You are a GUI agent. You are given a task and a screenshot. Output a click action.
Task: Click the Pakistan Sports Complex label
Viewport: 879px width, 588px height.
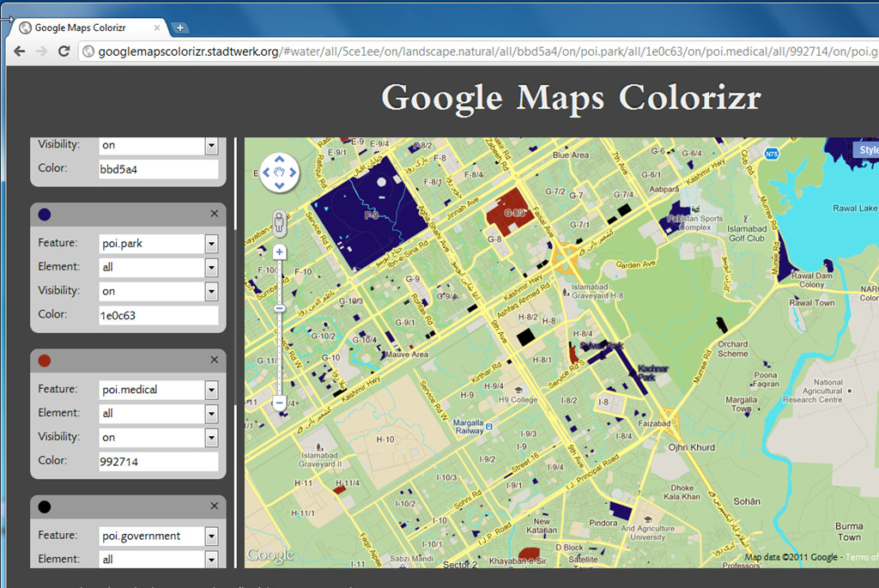(695, 223)
